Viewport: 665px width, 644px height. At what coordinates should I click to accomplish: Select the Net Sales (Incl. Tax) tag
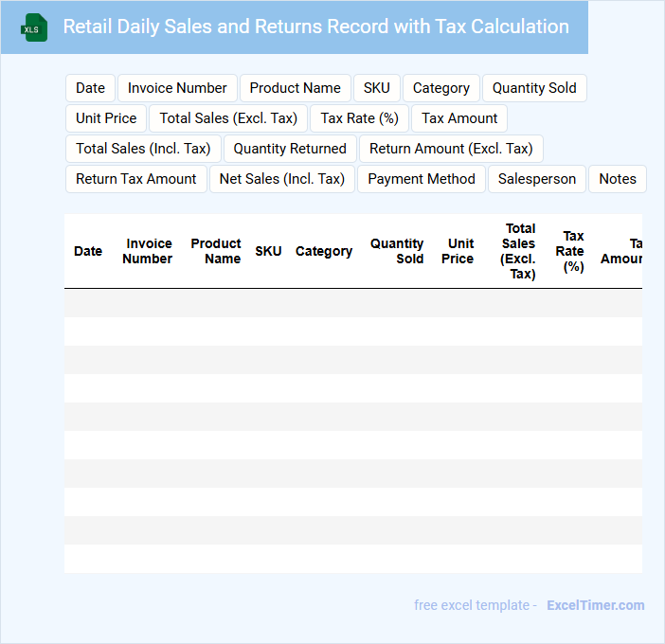point(281,179)
